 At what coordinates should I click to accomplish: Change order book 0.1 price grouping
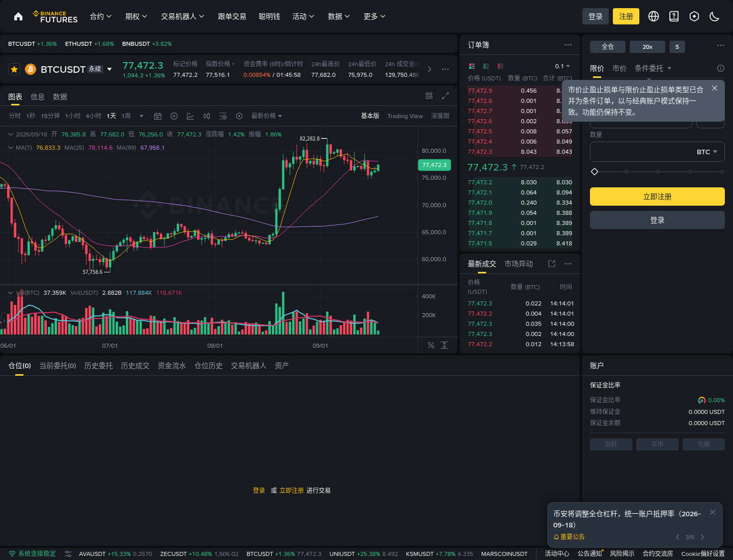tap(562, 66)
